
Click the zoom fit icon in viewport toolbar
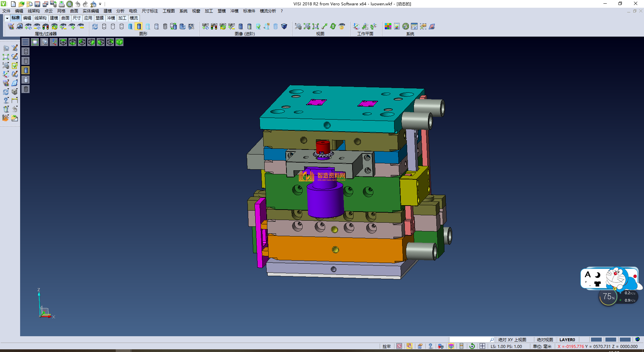click(35, 42)
